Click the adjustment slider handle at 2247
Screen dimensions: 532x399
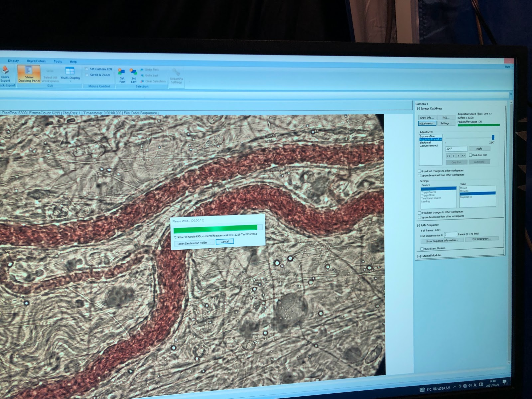tap(493, 137)
